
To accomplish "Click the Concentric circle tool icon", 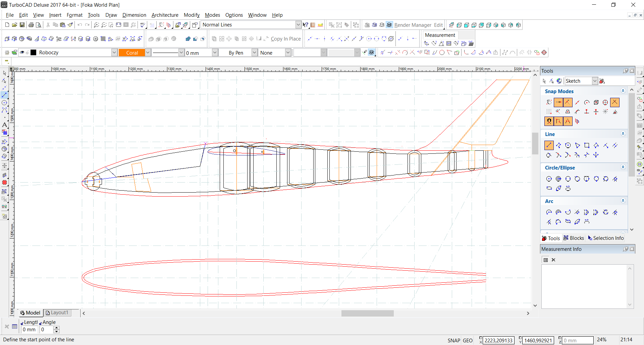I will coord(558,179).
